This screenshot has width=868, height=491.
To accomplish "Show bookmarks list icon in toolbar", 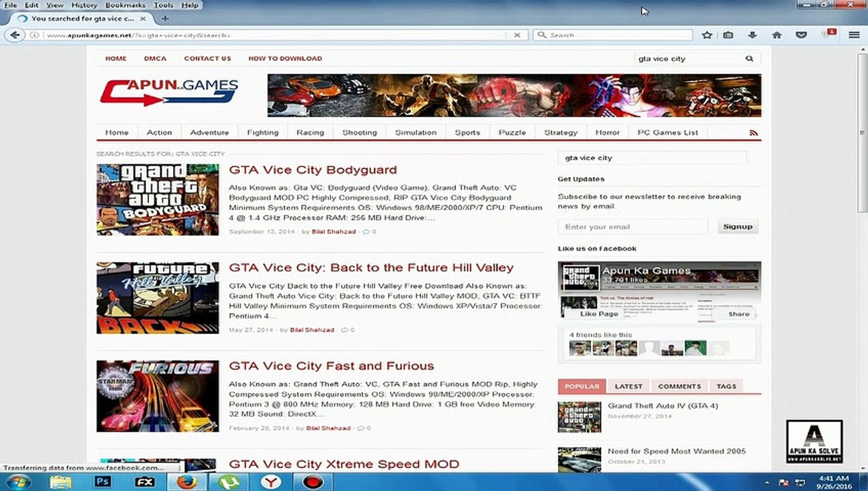I will tap(728, 35).
